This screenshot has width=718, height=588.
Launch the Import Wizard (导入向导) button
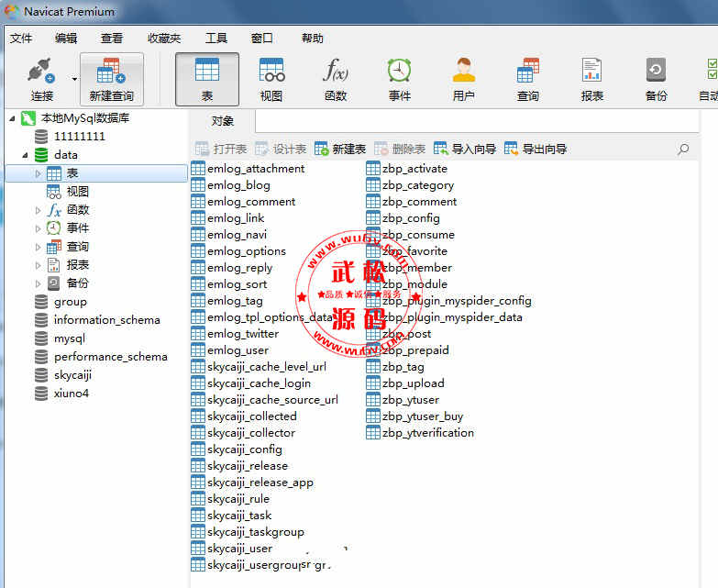(x=465, y=149)
